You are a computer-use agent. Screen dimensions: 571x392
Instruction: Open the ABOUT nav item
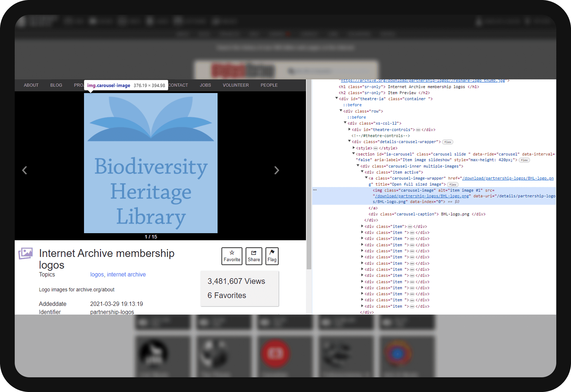pyautogui.click(x=31, y=85)
